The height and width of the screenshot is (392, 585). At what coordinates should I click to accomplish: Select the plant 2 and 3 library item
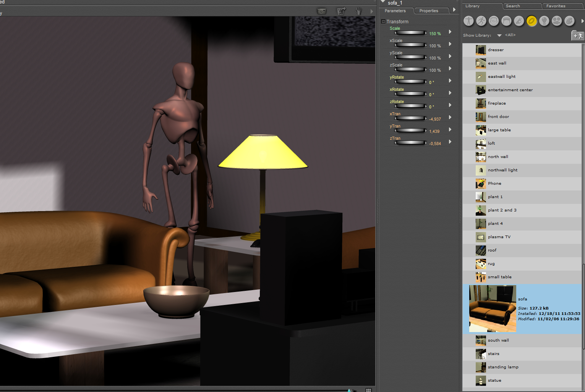(522, 210)
